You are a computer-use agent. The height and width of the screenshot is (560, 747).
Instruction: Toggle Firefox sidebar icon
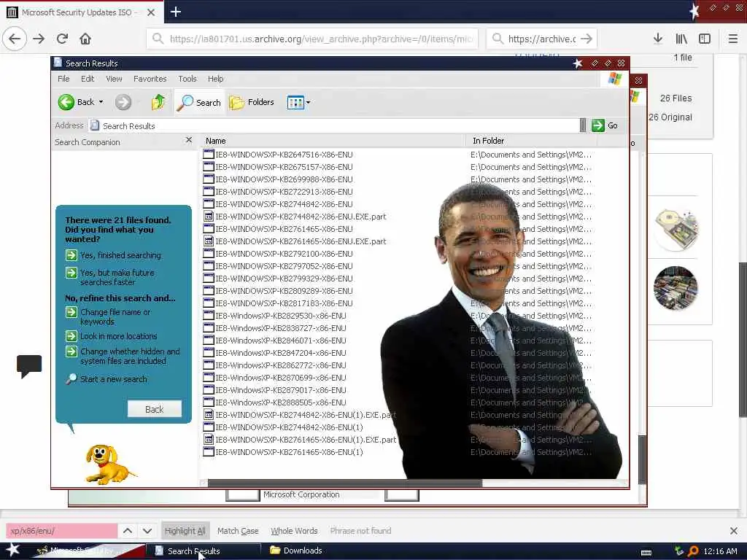(x=705, y=39)
